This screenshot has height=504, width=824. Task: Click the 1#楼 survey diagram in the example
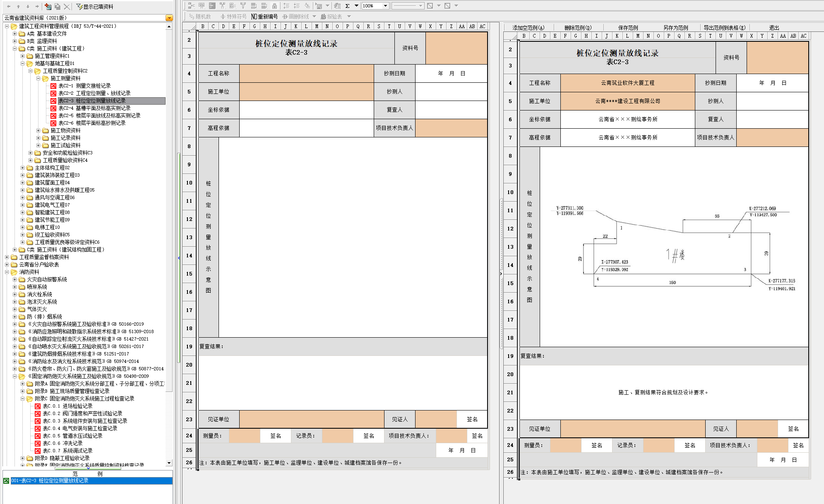tap(674, 248)
